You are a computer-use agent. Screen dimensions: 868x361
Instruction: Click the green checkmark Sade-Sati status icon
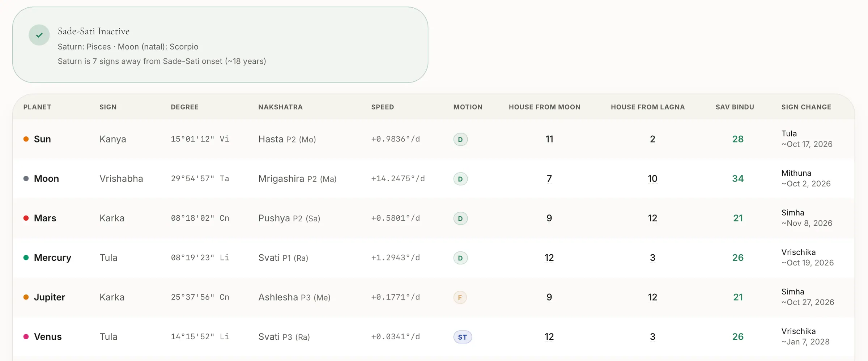click(x=39, y=35)
